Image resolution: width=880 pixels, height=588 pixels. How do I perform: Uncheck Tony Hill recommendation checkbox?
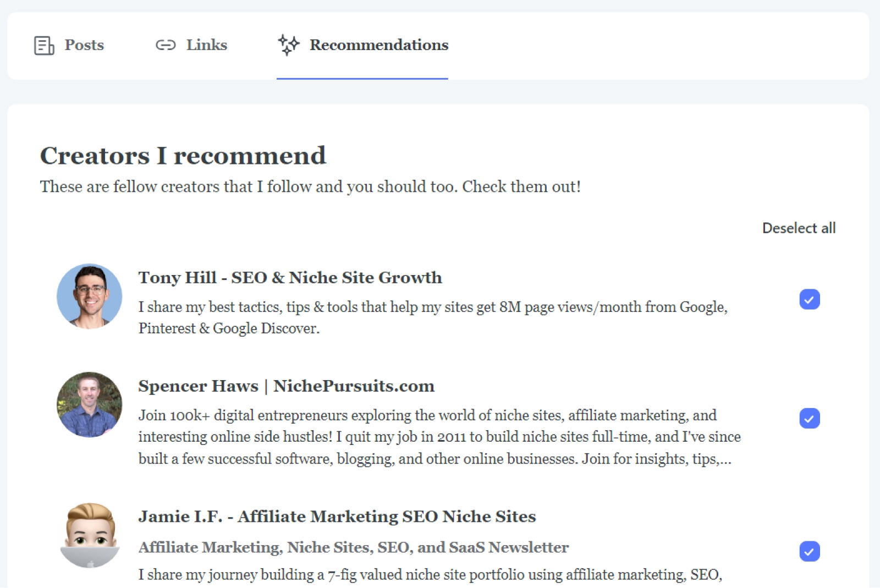click(x=809, y=299)
